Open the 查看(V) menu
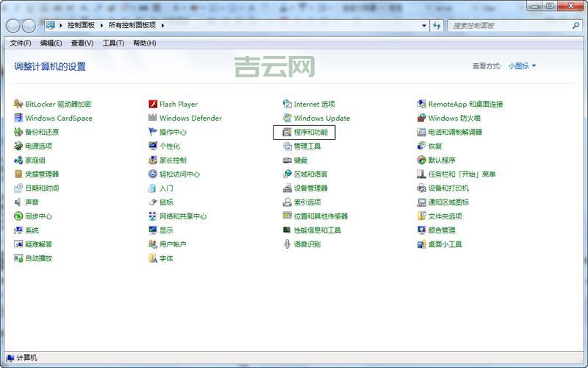The height and width of the screenshot is (368, 588). (x=82, y=43)
